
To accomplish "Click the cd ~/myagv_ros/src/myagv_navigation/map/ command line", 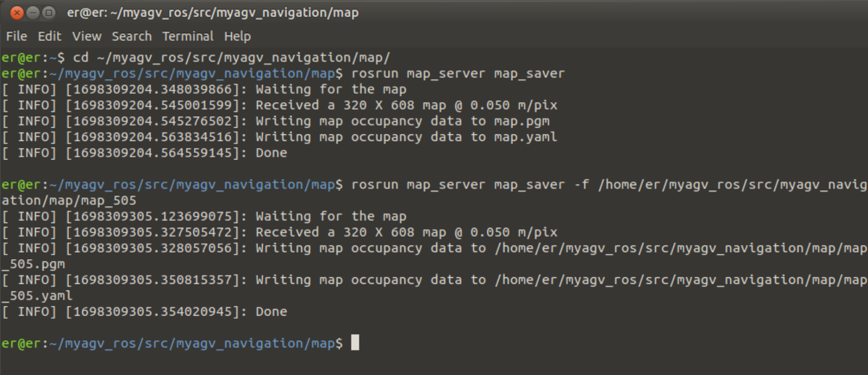I will 196,58.
